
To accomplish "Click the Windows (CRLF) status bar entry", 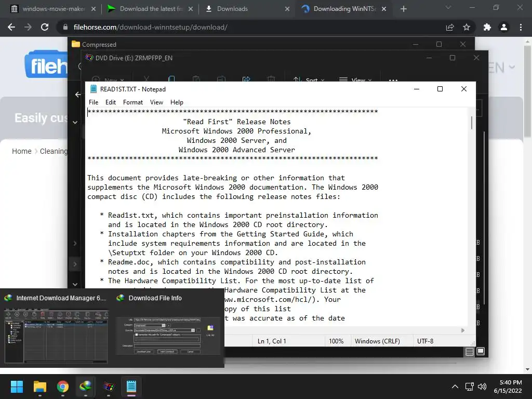I will [377, 341].
